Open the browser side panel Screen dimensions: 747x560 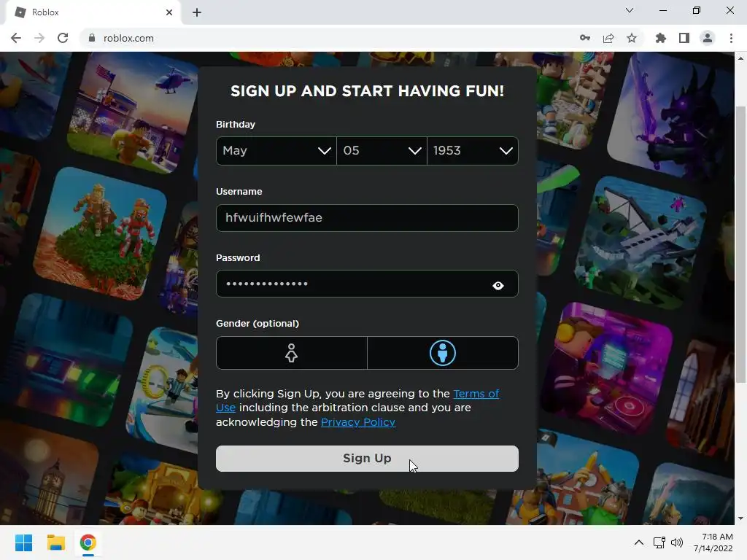[684, 38]
